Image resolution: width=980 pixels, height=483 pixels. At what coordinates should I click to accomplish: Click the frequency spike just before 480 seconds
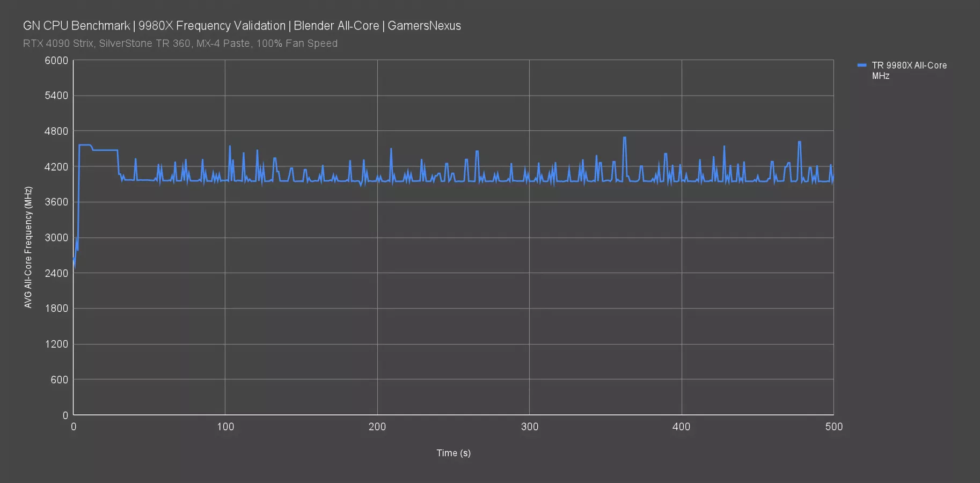pos(799,142)
